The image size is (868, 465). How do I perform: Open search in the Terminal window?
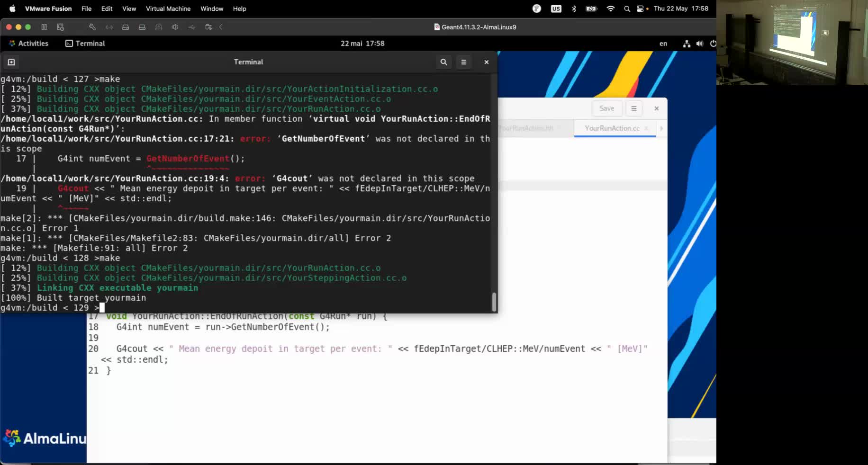click(443, 62)
